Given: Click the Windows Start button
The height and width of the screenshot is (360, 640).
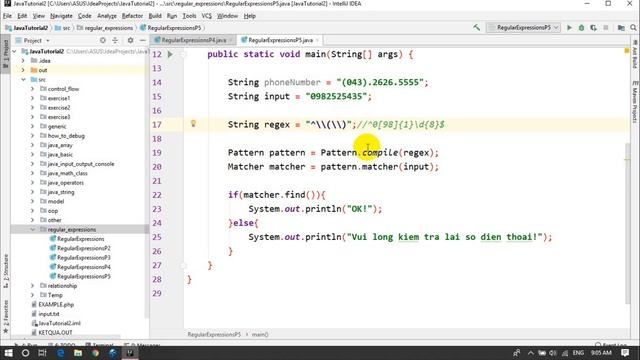Looking at the screenshot, I should point(8,353).
